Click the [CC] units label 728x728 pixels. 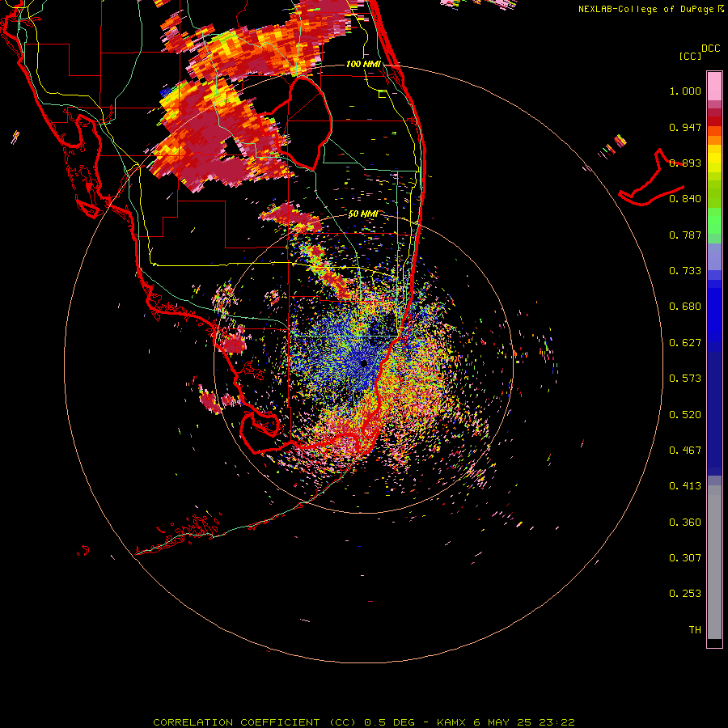tap(691, 56)
